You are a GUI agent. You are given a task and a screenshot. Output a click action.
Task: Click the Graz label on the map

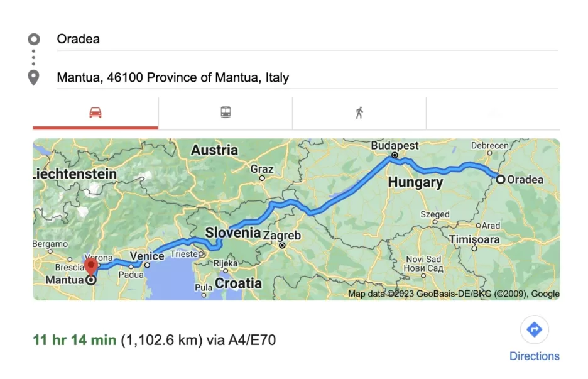[x=262, y=169]
